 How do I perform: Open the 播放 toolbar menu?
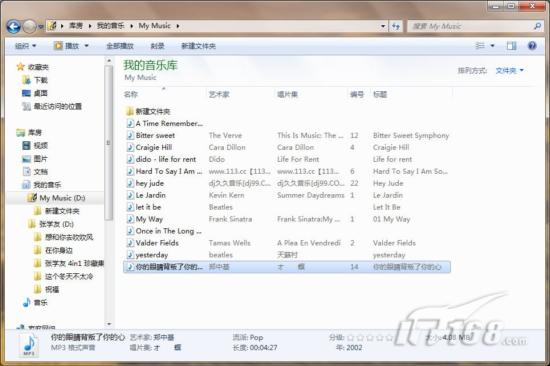(71, 46)
